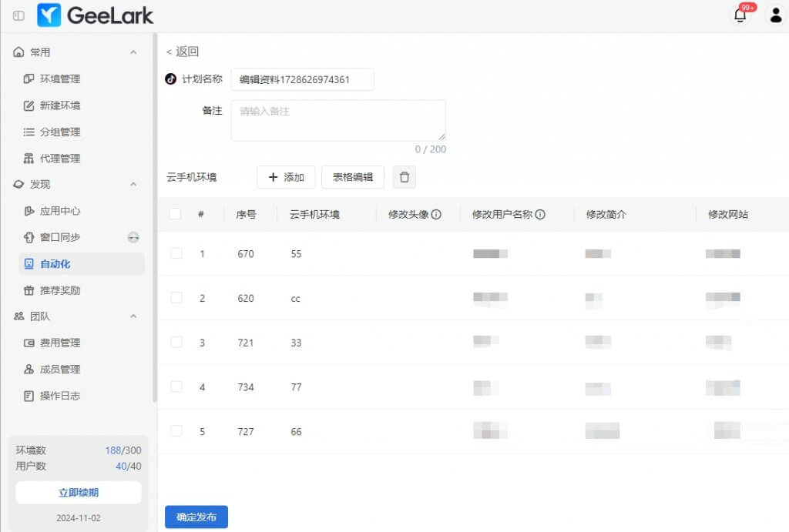Image resolution: width=789 pixels, height=532 pixels.
Task: Collapse the 发现 sidebar section
Action: (x=133, y=185)
